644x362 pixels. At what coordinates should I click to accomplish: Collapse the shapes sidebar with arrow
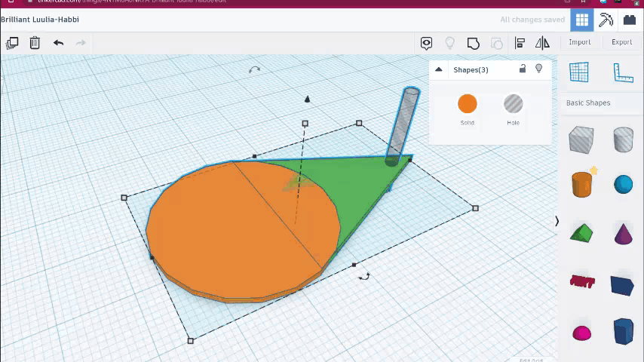pos(557,221)
